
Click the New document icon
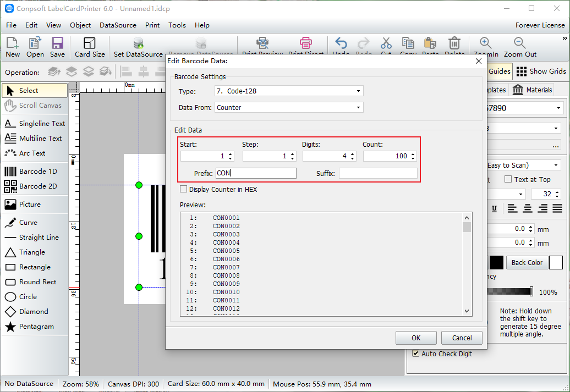[x=12, y=43]
